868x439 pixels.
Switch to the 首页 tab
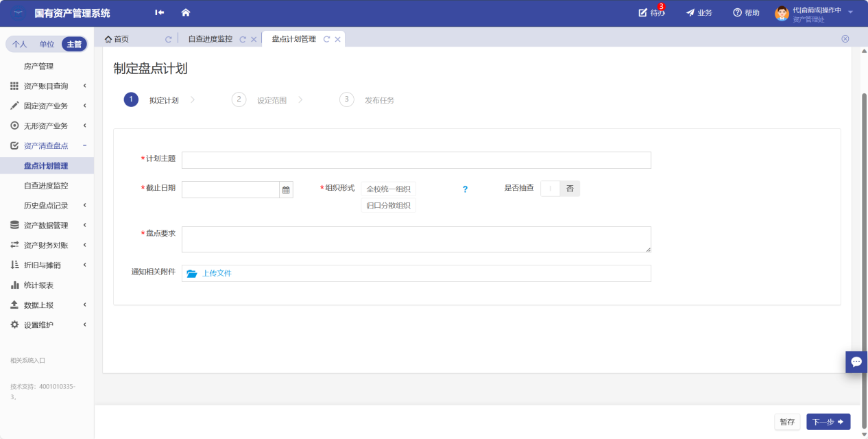click(x=117, y=40)
